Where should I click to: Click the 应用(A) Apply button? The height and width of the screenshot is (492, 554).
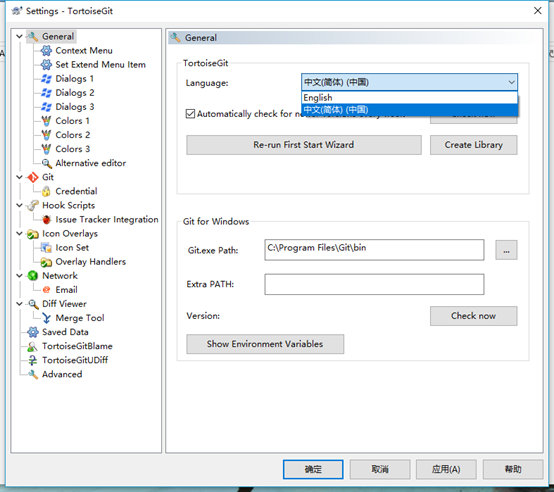click(446, 469)
